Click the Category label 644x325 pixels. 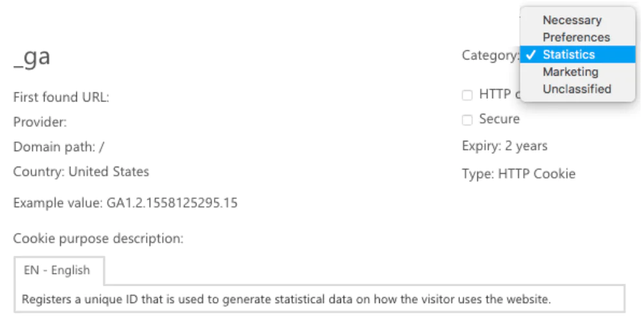pyautogui.click(x=490, y=56)
